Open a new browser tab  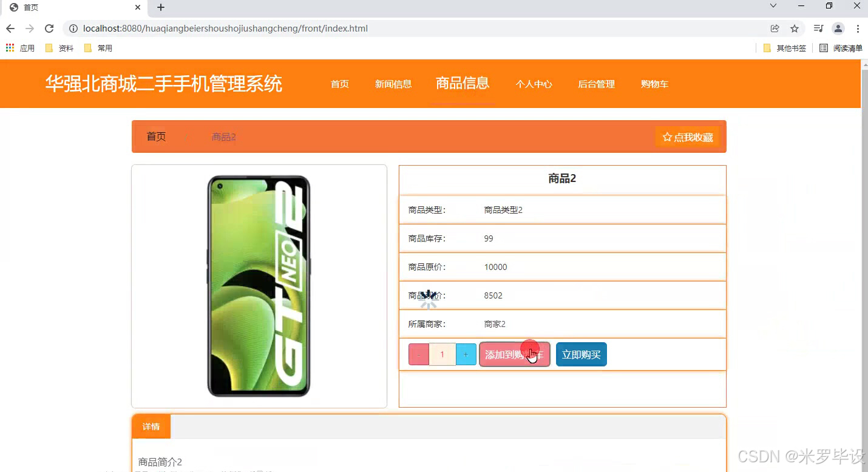[x=161, y=7]
